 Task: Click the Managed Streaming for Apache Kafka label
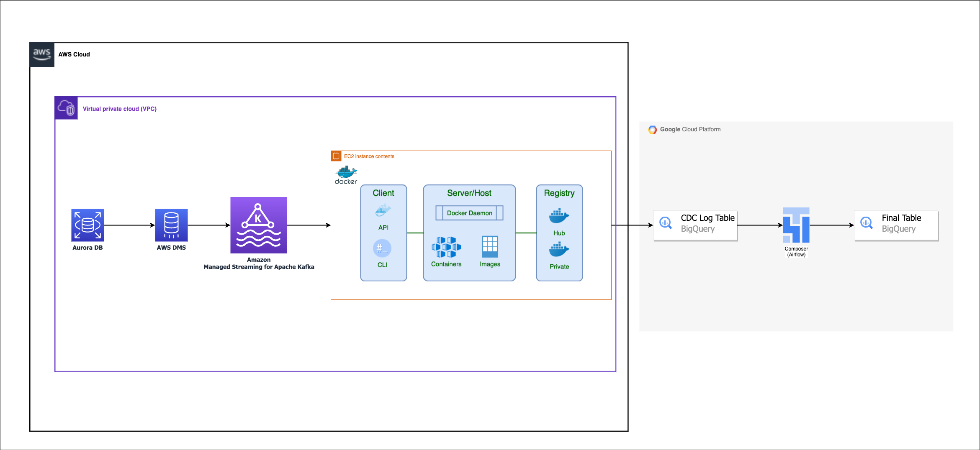tap(259, 267)
